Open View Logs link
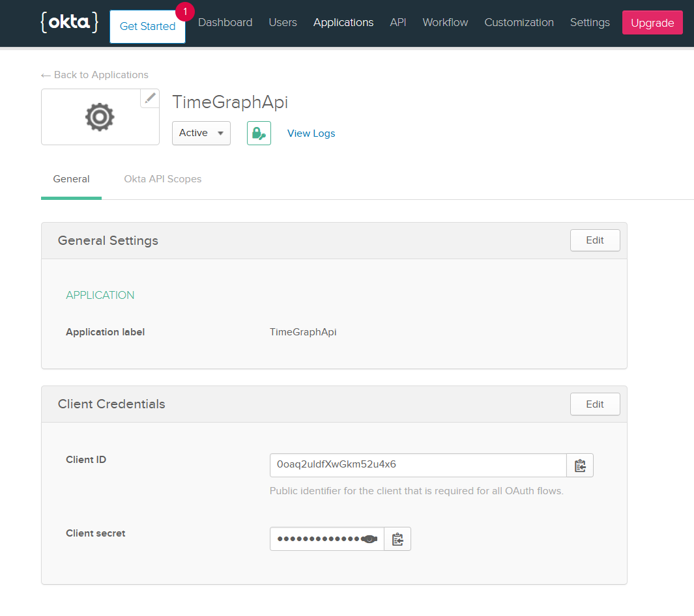 pyautogui.click(x=311, y=133)
